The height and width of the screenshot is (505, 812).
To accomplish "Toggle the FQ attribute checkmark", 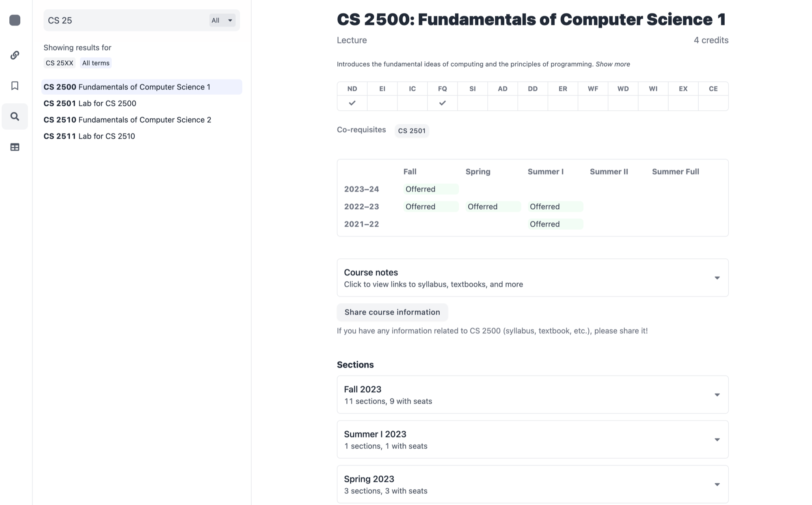I will click(x=442, y=103).
